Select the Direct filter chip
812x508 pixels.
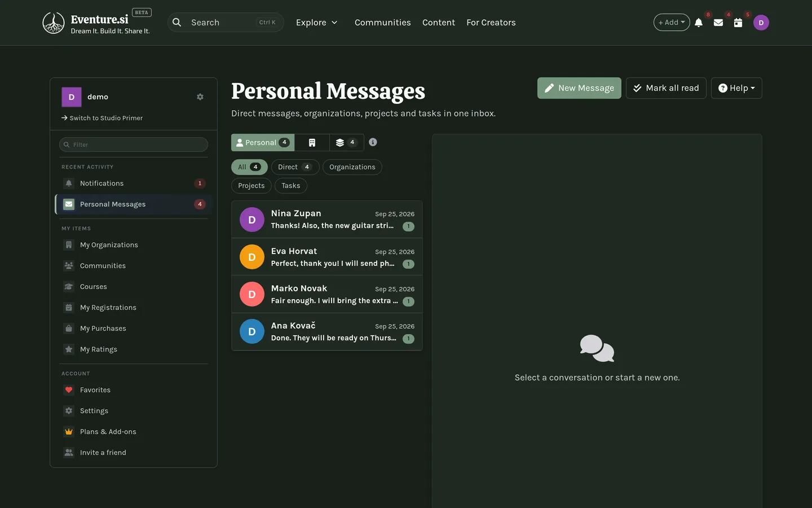click(295, 167)
